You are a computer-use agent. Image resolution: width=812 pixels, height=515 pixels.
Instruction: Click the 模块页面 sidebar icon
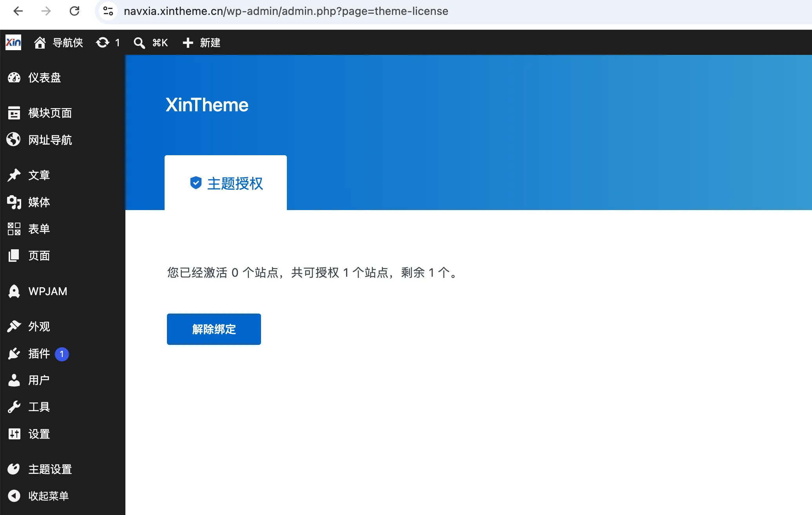coord(14,113)
